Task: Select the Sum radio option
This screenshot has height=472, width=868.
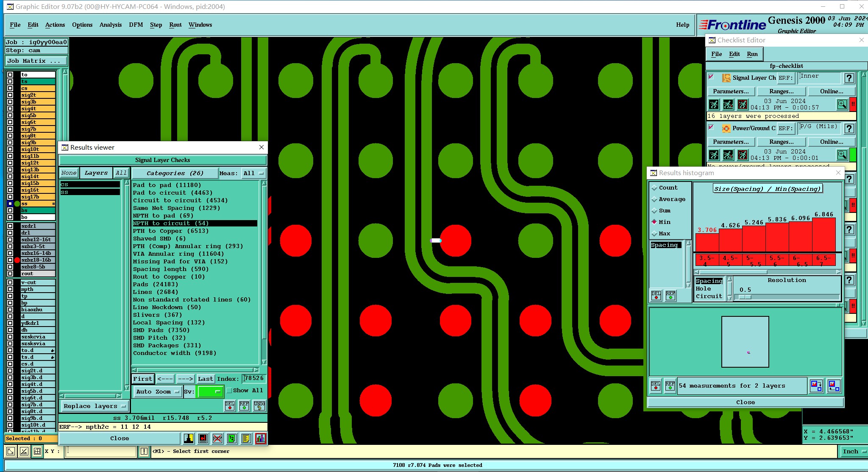Action: [654, 211]
